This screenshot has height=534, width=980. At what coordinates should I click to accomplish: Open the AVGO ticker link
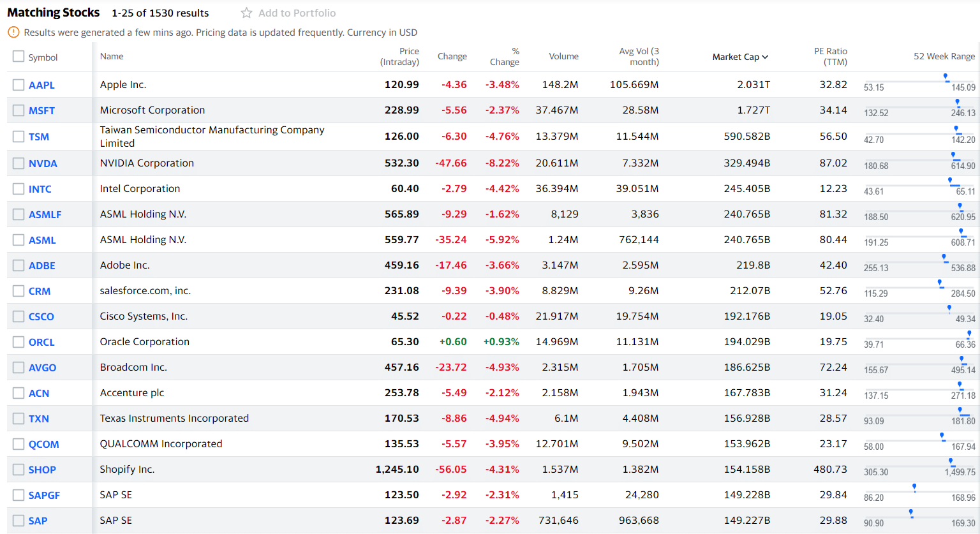click(43, 367)
